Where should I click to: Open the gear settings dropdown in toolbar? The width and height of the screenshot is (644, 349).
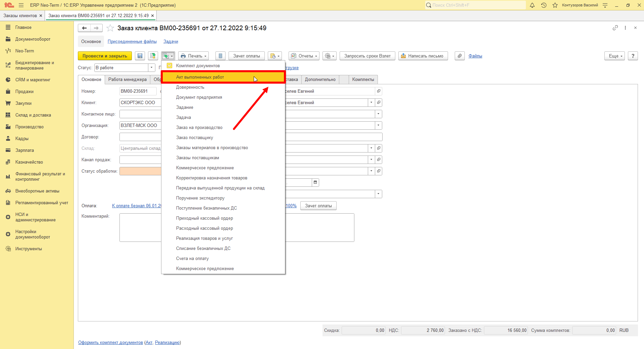(329, 56)
